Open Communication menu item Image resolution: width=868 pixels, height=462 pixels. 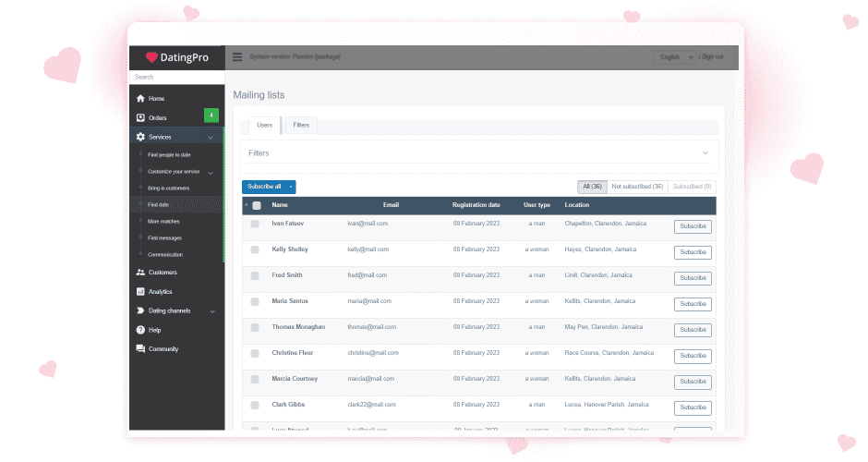click(165, 255)
